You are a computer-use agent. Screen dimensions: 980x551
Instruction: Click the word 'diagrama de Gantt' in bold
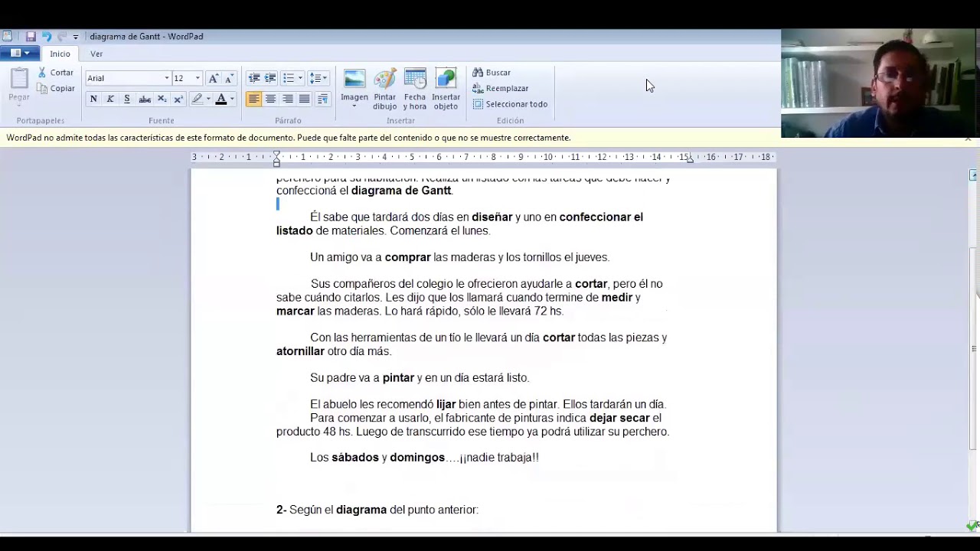point(401,191)
